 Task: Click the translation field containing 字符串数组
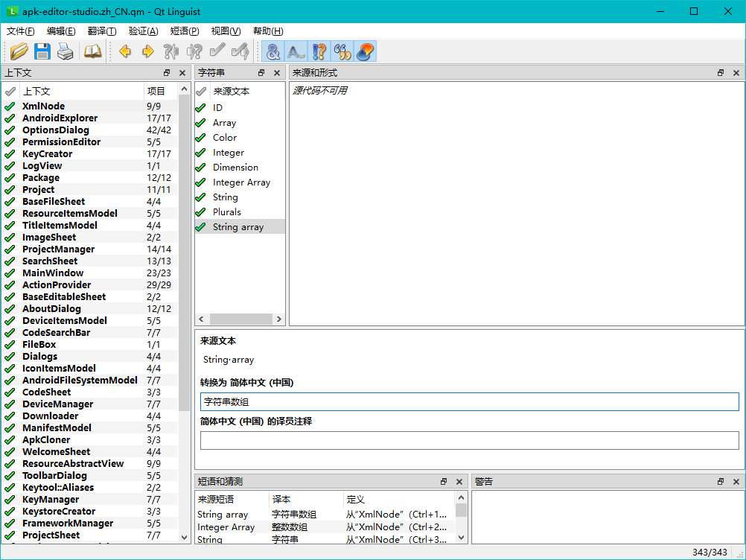click(469, 402)
